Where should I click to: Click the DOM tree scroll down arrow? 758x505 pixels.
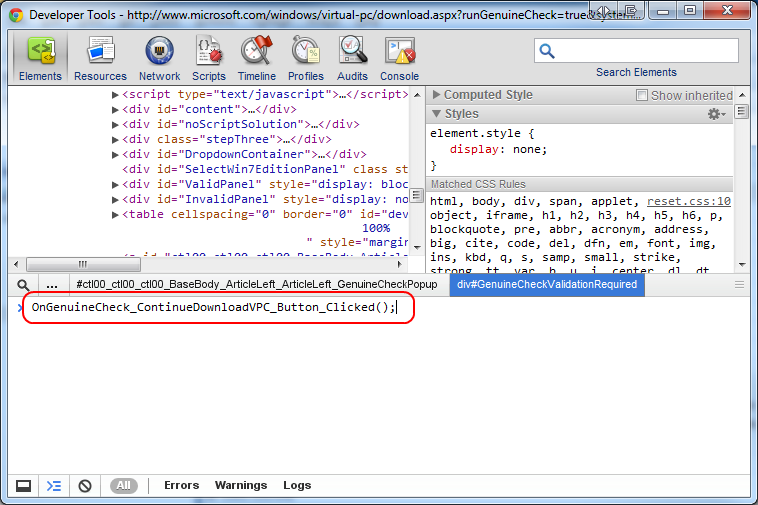417,247
